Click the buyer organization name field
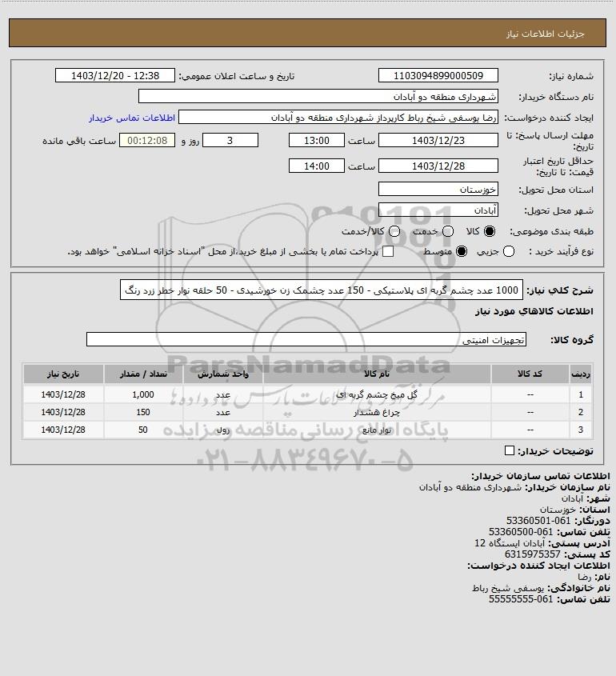This screenshot has height=676, width=616. tap(318, 96)
